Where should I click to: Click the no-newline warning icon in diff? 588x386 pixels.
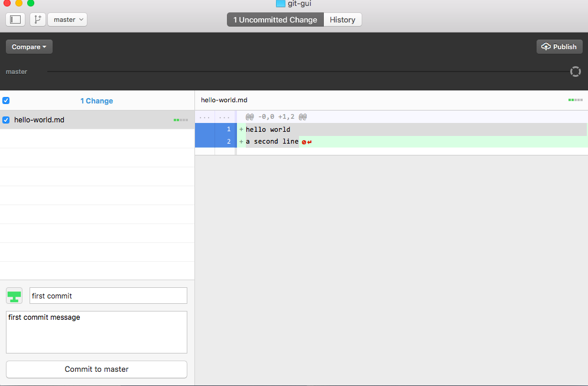304,142
